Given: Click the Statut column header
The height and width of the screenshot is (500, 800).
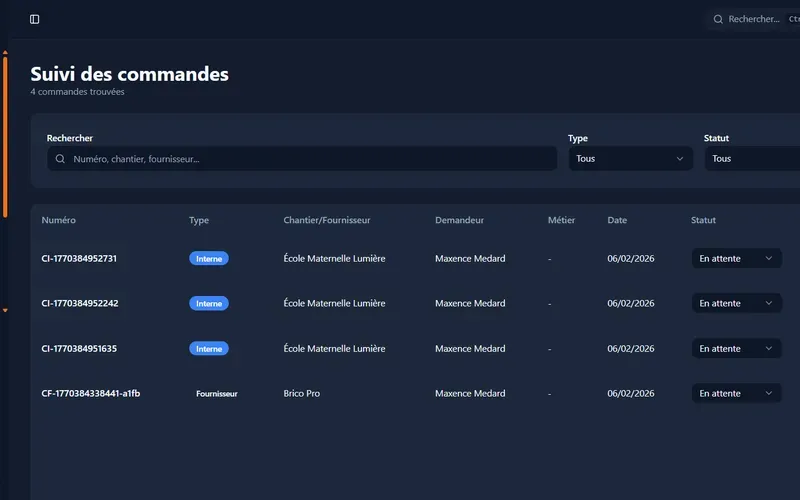Looking at the screenshot, I should pyautogui.click(x=703, y=220).
